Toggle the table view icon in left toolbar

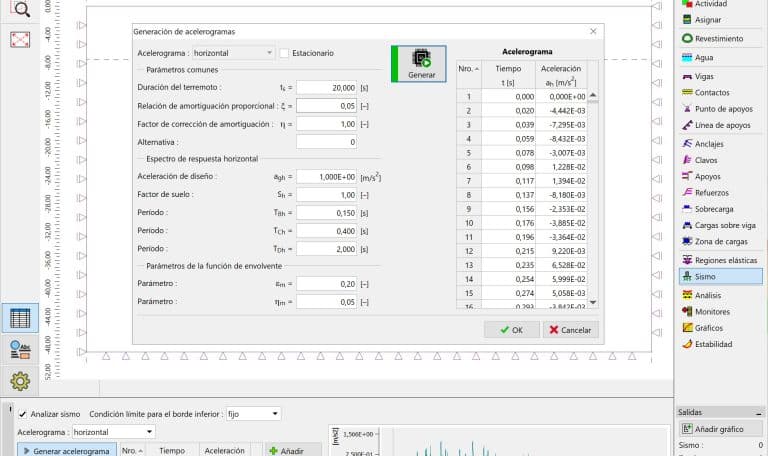tap(20, 318)
